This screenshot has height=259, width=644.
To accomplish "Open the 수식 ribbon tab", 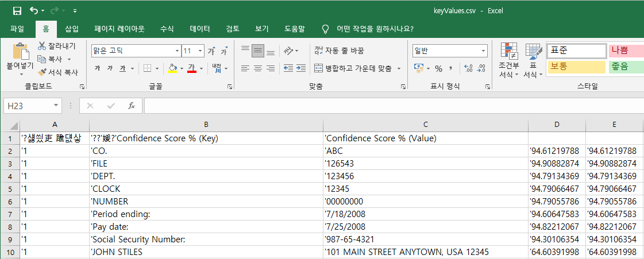I will click(167, 29).
